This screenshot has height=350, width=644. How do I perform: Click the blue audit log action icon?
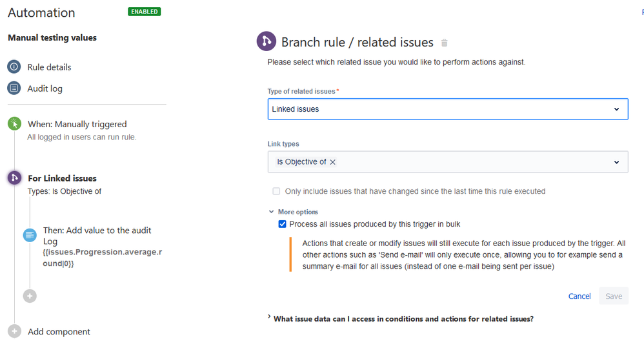tap(30, 236)
